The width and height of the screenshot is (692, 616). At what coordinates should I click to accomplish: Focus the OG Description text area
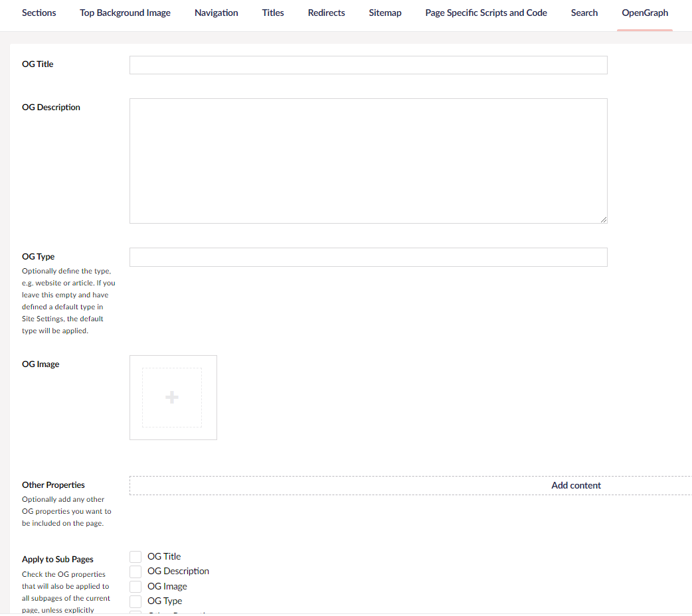tap(368, 161)
